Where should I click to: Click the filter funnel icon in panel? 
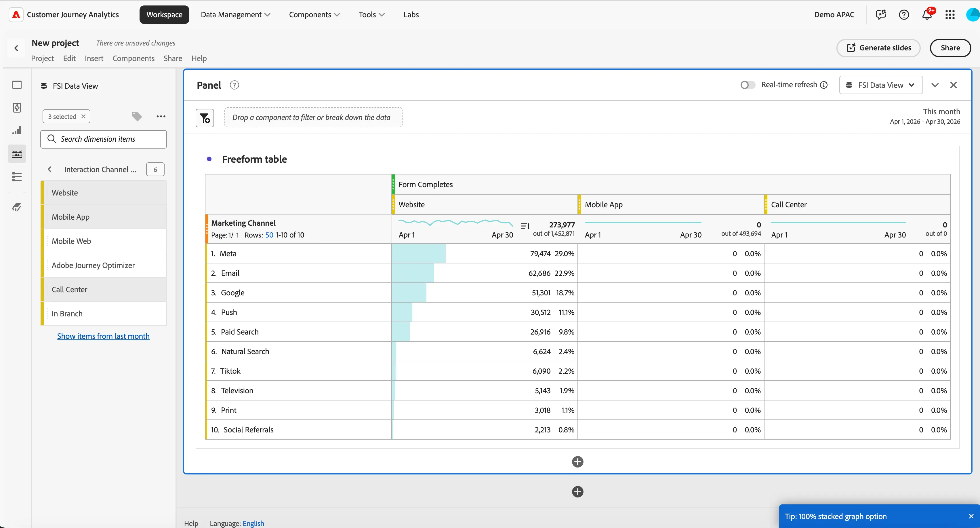pos(205,118)
